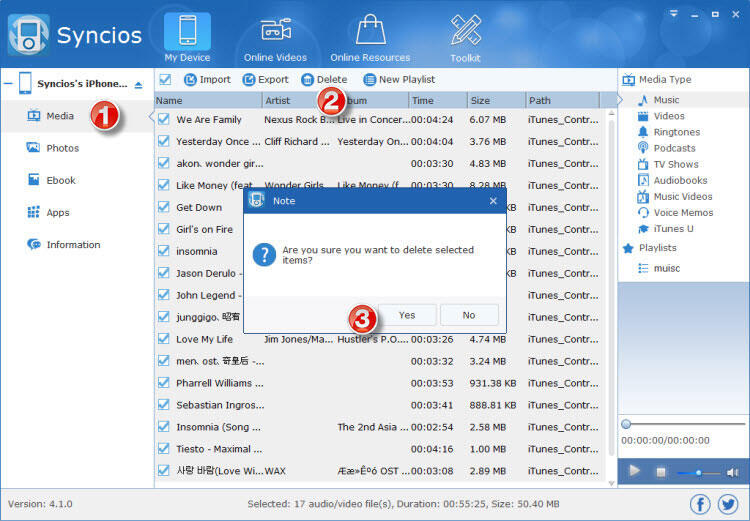Screen dimensions: 750x521
Task: Click the Syncios logo icon
Action: (28, 34)
